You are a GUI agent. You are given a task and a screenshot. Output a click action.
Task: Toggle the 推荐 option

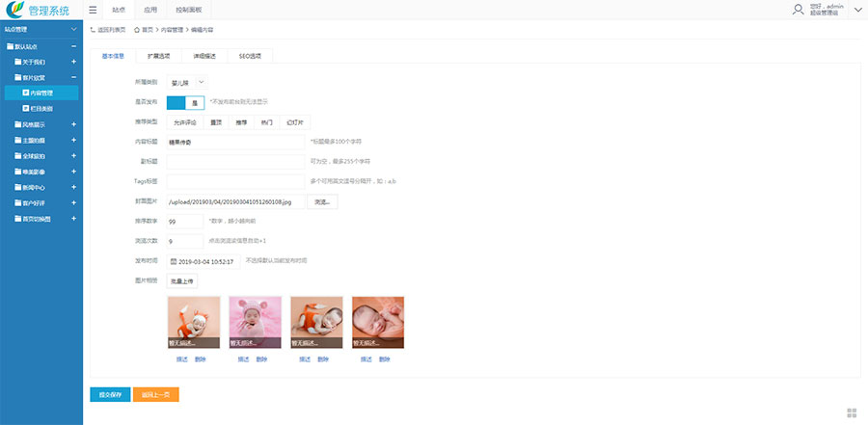pyautogui.click(x=241, y=122)
